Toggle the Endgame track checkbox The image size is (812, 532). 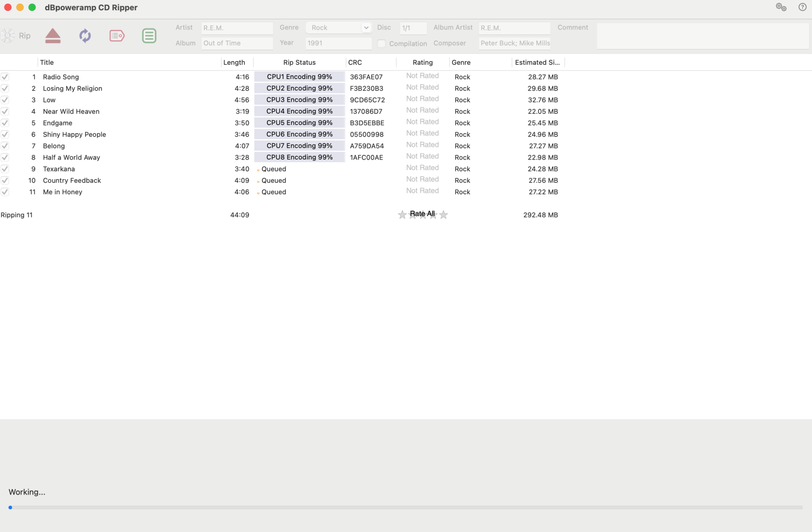(x=5, y=122)
